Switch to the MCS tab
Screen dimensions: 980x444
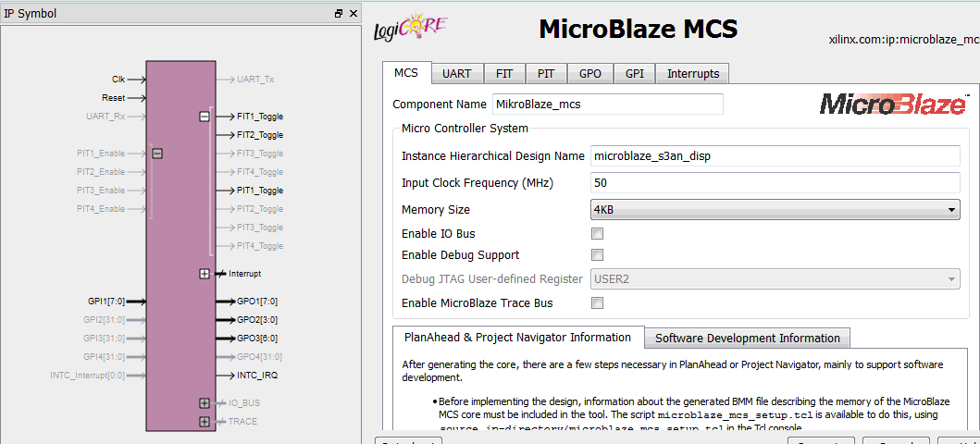point(406,72)
